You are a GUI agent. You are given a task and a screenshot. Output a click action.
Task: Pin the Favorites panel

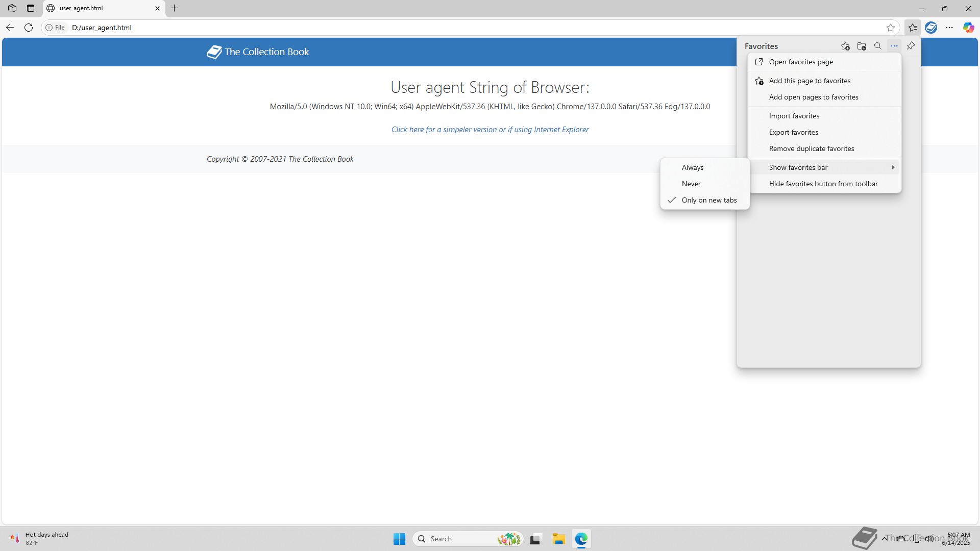(x=911, y=46)
